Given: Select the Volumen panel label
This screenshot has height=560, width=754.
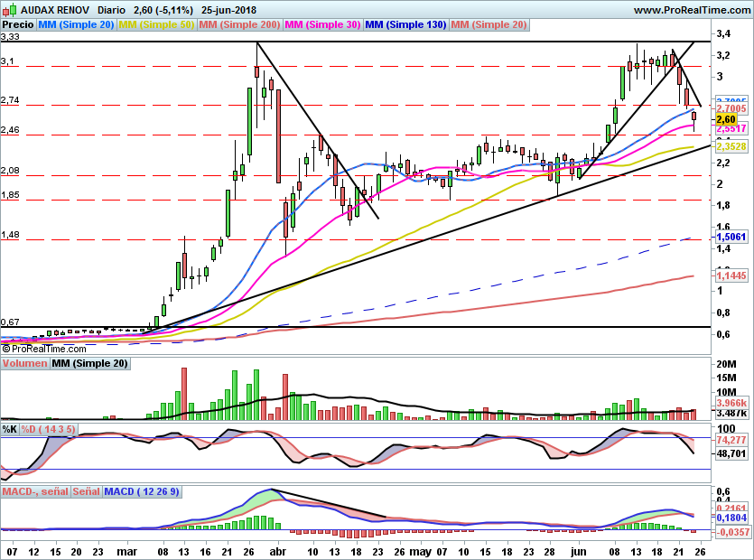Looking at the screenshot, I should [x=24, y=363].
